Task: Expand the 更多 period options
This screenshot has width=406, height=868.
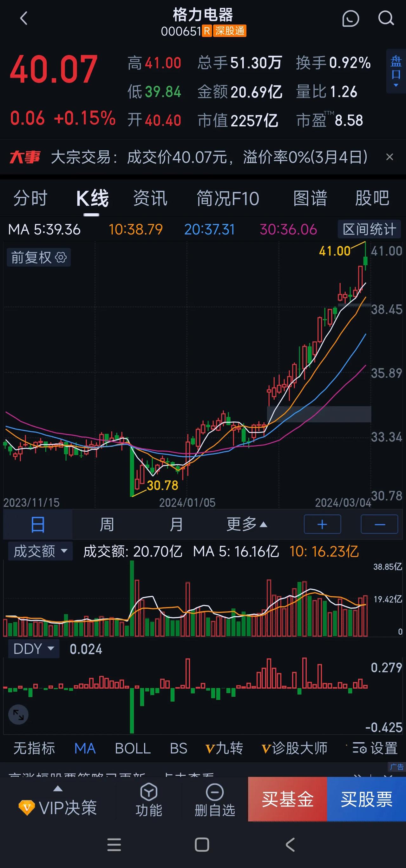Action: [x=247, y=525]
